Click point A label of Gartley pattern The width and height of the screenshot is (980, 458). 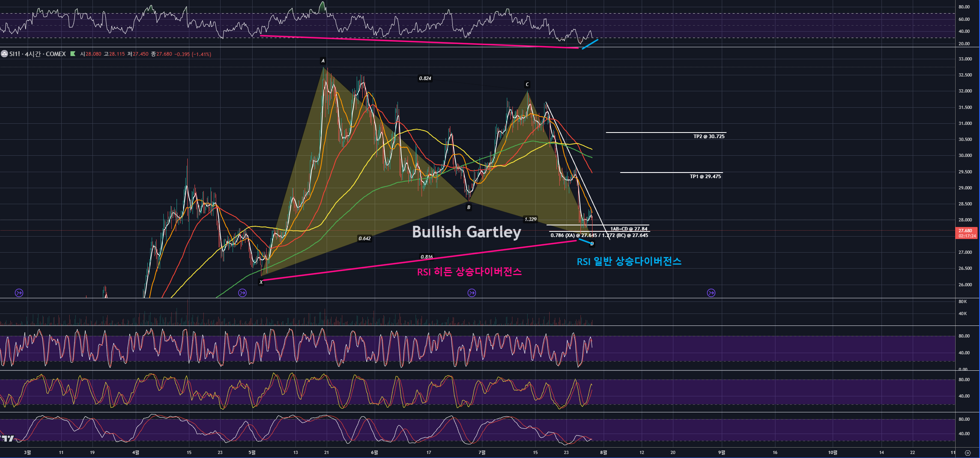323,61
